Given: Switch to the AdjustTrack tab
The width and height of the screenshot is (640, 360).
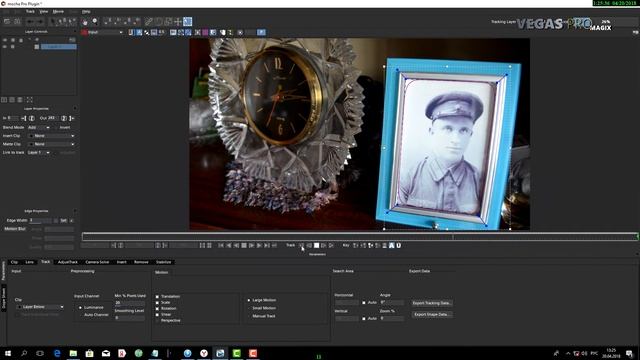Looking at the screenshot, I should tap(68, 262).
